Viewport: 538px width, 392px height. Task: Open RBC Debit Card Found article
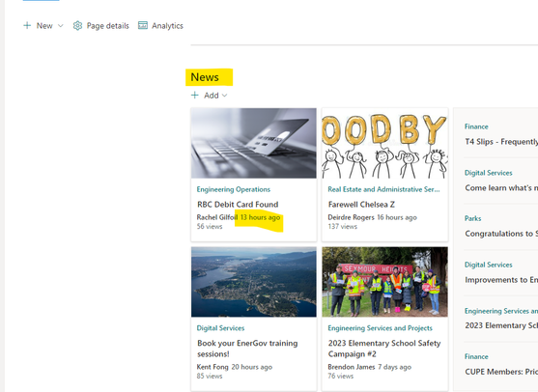(x=238, y=205)
